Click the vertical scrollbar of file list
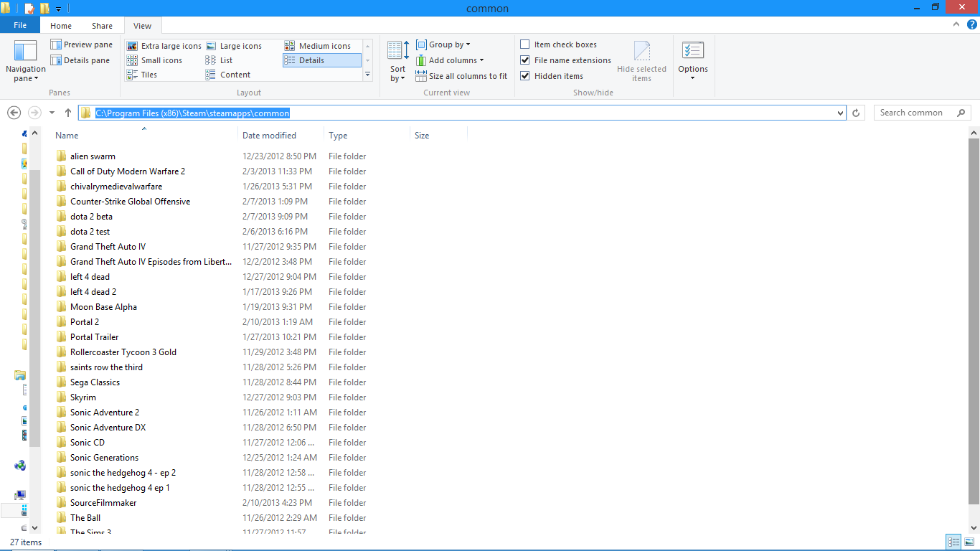The width and height of the screenshot is (980, 551). click(974, 321)
